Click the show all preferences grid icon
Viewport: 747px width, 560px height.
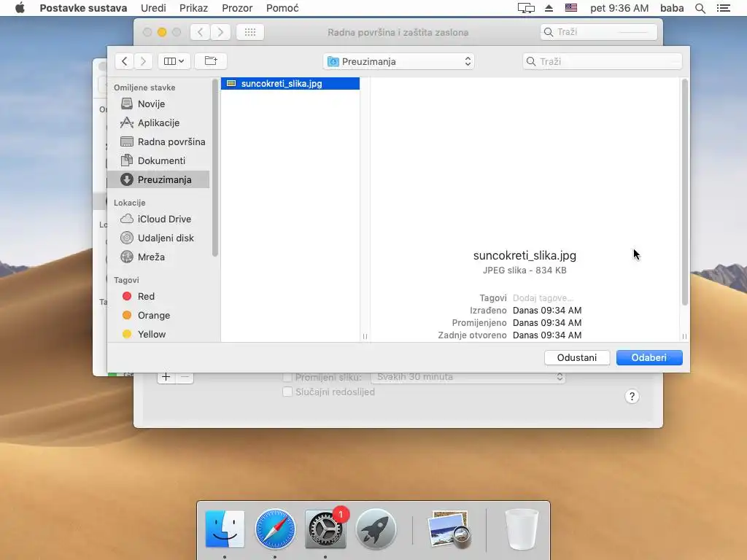[x=250, y=32]
